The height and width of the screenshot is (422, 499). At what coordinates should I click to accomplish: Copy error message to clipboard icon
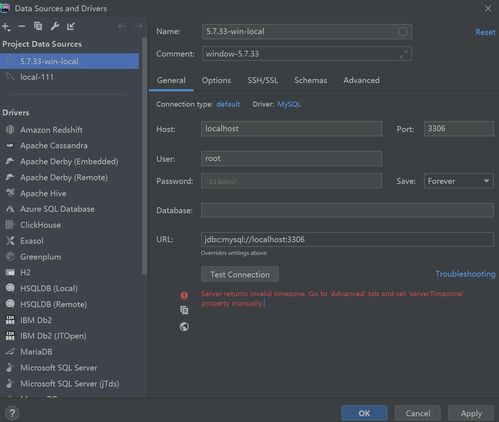click(184, 310)
